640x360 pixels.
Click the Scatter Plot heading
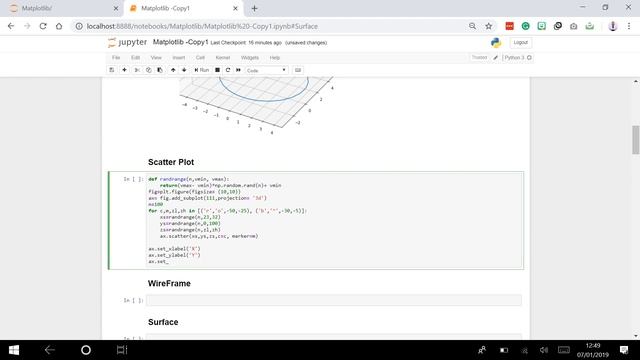click(x=171, y=162)
